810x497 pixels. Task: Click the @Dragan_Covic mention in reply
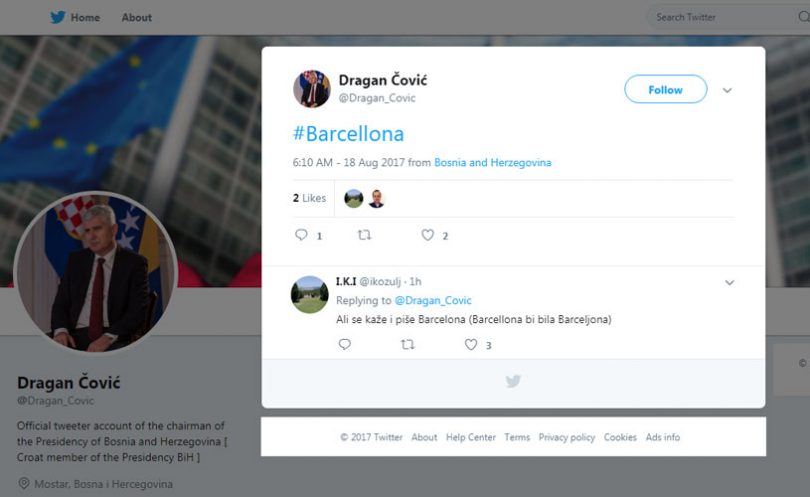[433, 300]
